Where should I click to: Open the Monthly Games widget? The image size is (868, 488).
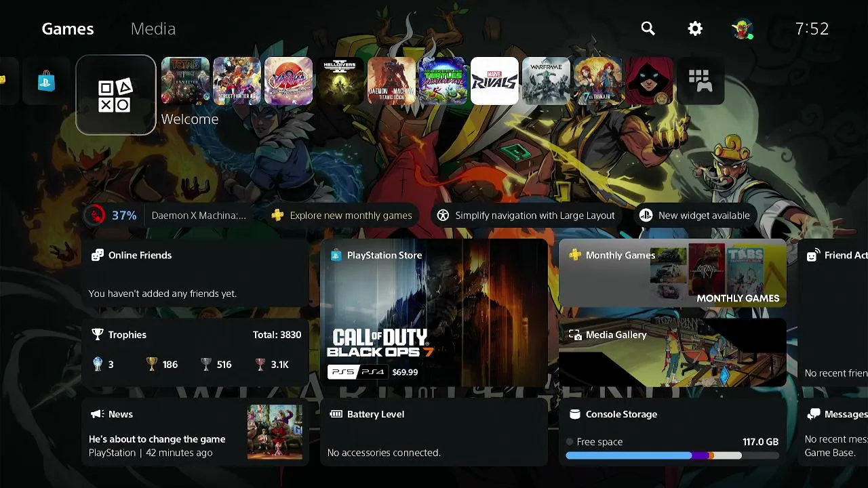point(673,273)
